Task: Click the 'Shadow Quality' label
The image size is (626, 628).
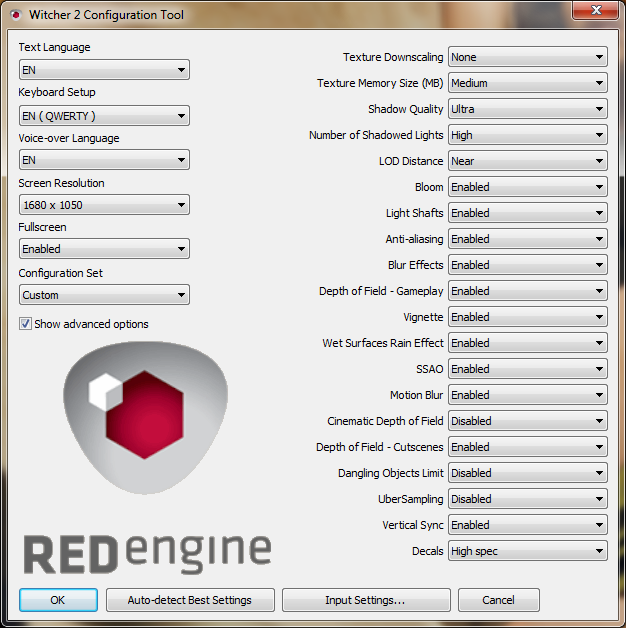Action: [x=406, y=109]
